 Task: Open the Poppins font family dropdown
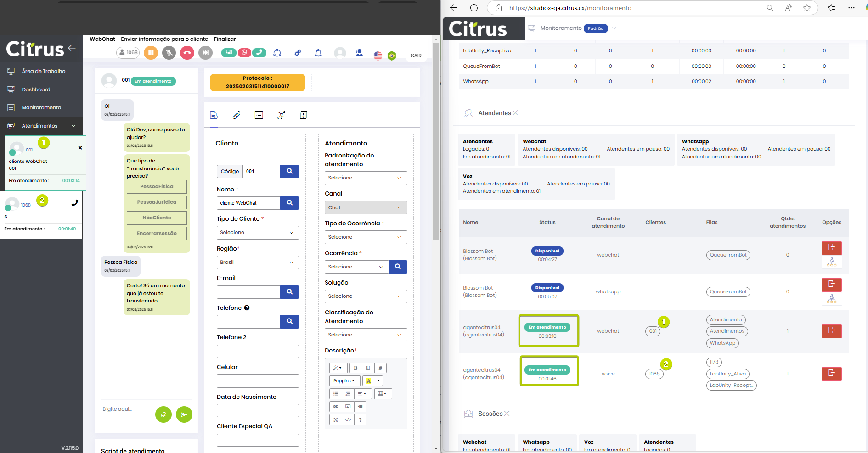click(344, 381)
